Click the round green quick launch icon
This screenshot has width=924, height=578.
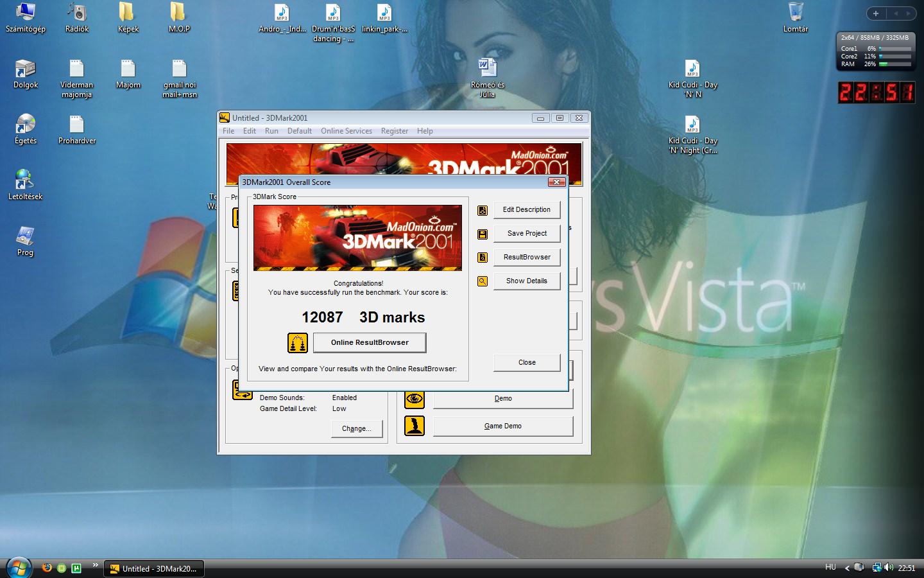pyautogui.click(x=62, y=568)
